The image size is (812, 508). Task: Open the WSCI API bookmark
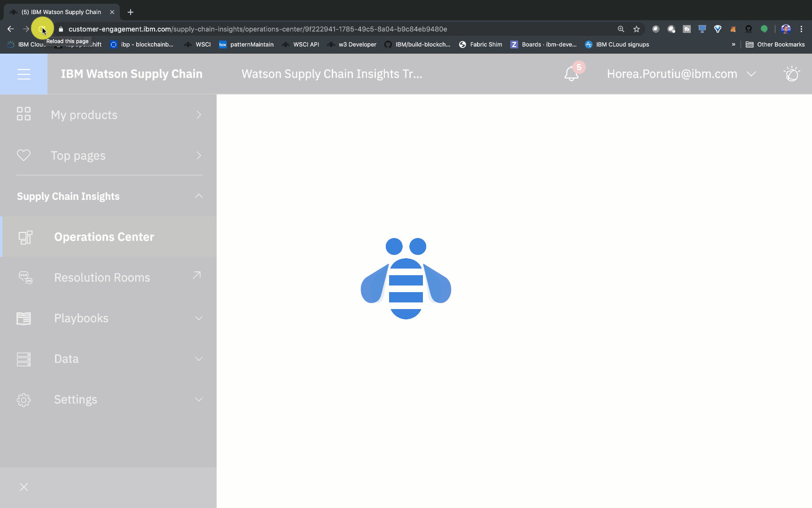coord(301,45)
